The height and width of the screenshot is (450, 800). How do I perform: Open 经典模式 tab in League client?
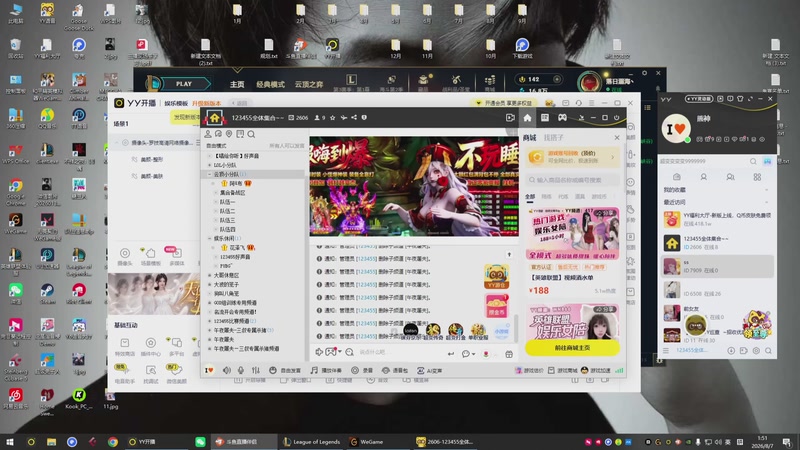click(x=270, y=84)
